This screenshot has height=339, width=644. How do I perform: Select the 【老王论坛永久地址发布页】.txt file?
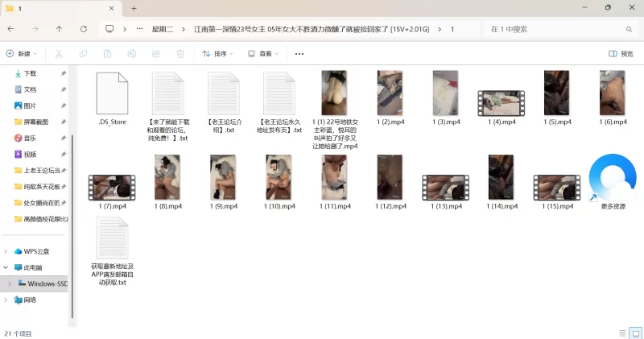coord(279,103)
